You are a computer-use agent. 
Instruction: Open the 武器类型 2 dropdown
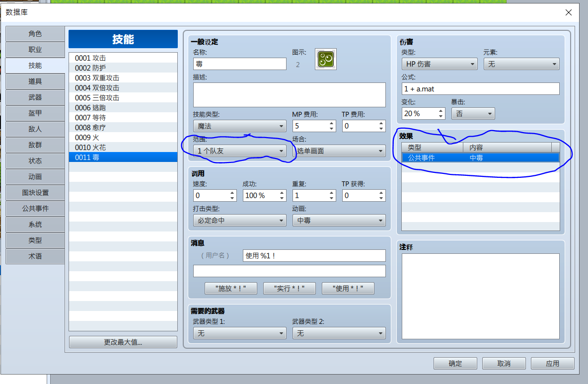coord(339,333)
